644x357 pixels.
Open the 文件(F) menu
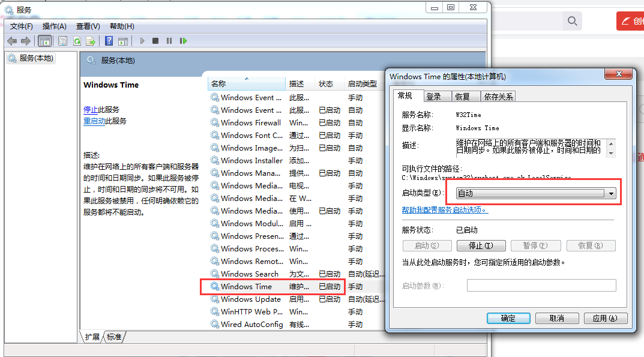point(22,26)
